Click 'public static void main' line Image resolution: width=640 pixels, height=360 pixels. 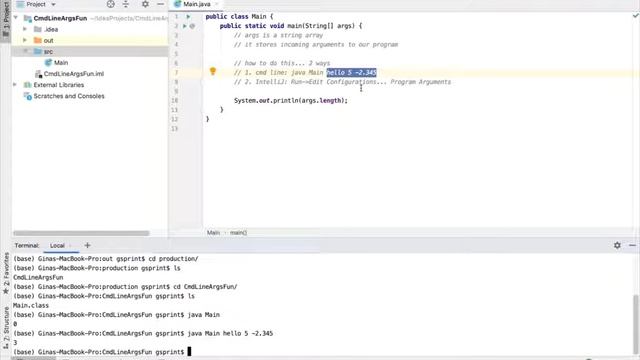291,26
